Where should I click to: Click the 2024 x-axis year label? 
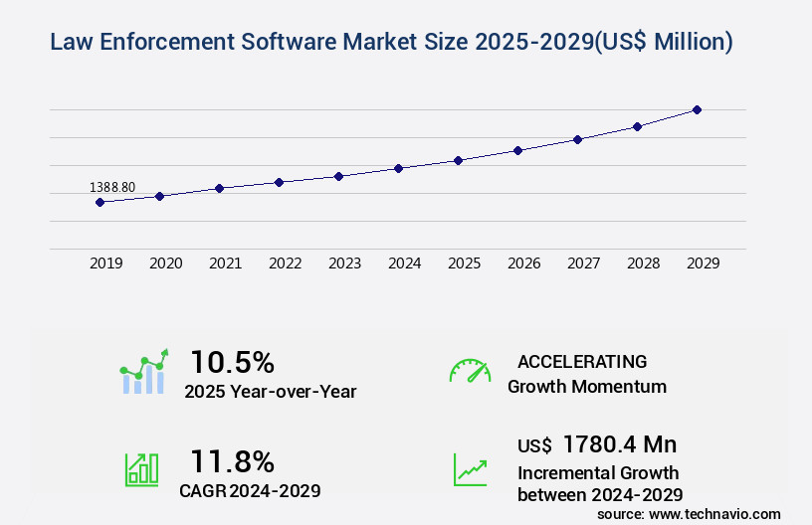[x=404, y=263]
